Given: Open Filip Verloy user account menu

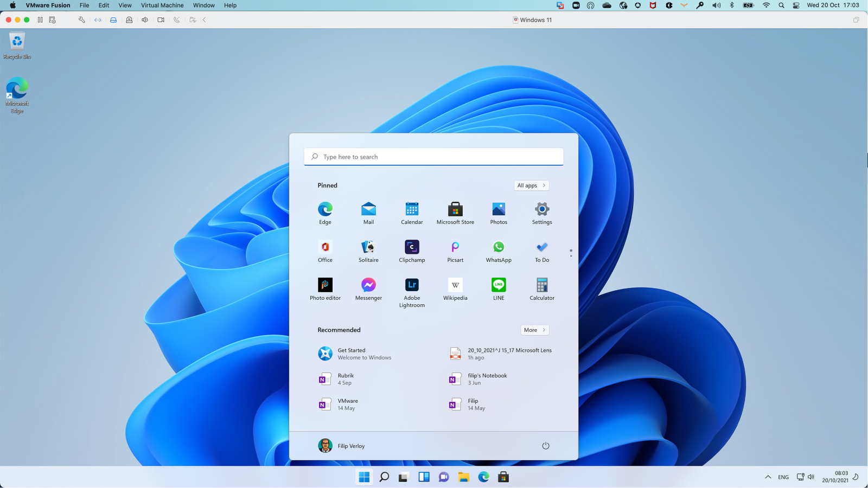Looking at the screenshot, I should tap(342, 446).
